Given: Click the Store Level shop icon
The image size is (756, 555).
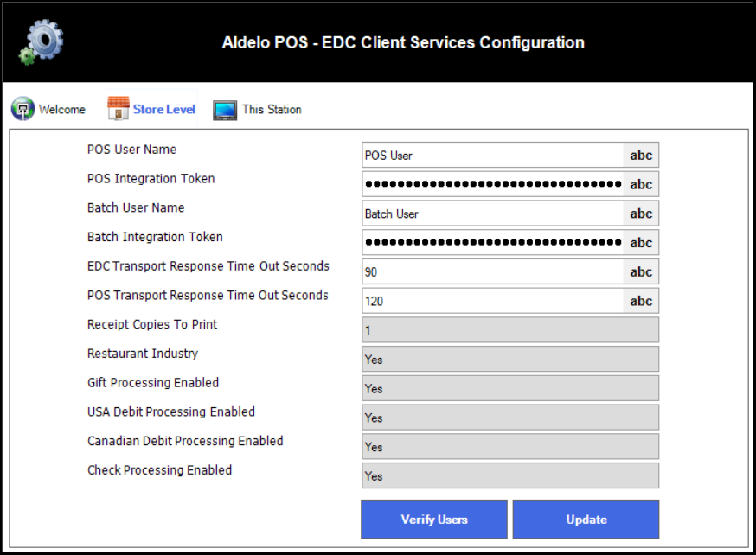Looking at the screenshot, I should point(119,108).
